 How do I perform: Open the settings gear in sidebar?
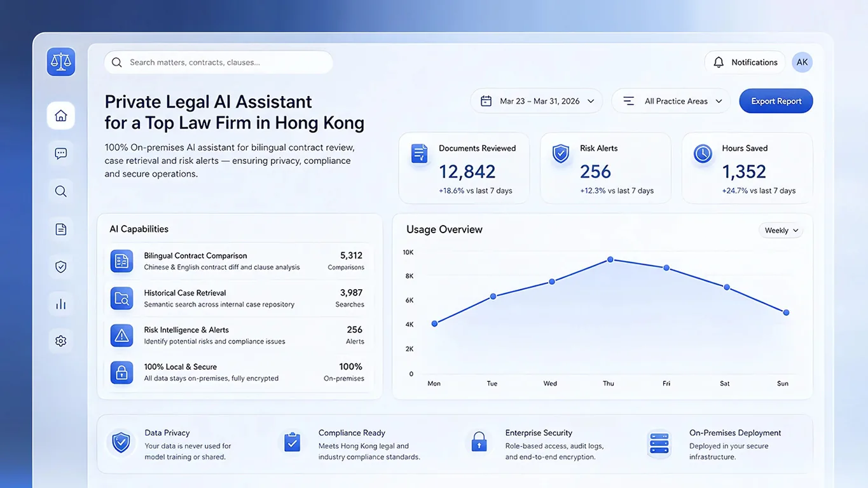coord(61,341)
